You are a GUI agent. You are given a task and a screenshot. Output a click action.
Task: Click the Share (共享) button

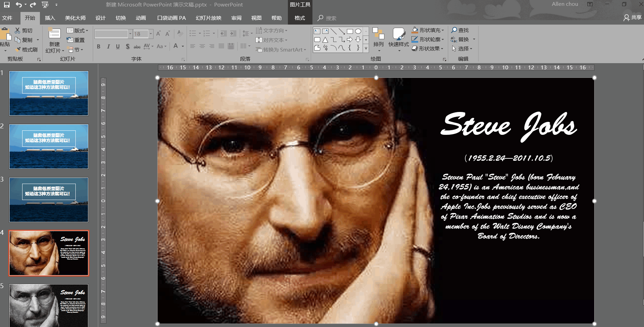coord(633,17)
